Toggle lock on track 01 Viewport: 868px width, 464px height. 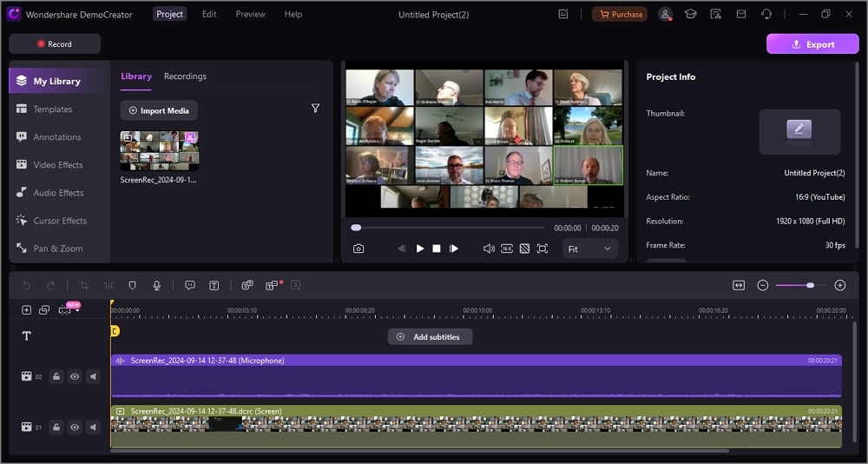click(56, 427)
